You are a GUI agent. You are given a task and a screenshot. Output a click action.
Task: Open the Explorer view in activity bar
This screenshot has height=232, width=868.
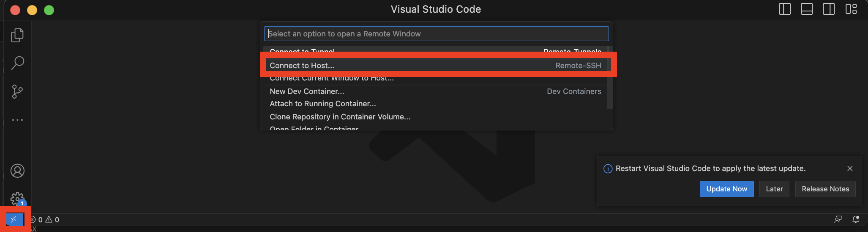(17, 35)
